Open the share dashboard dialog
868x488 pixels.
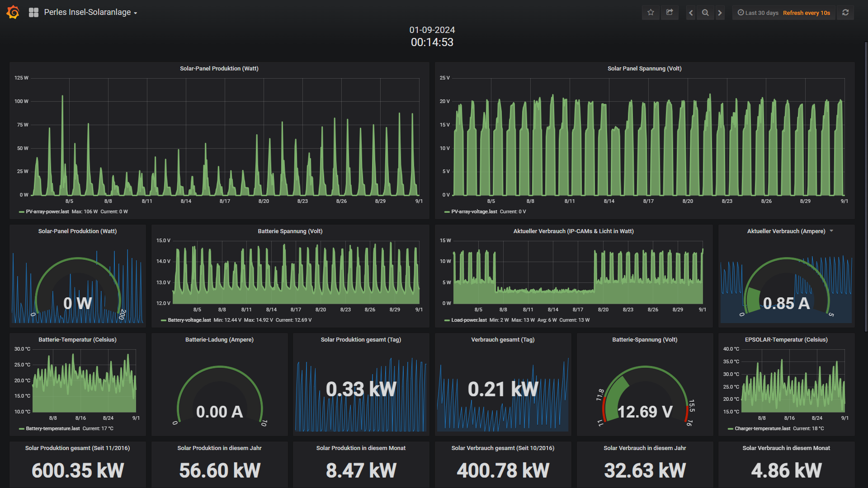[670, 13]
